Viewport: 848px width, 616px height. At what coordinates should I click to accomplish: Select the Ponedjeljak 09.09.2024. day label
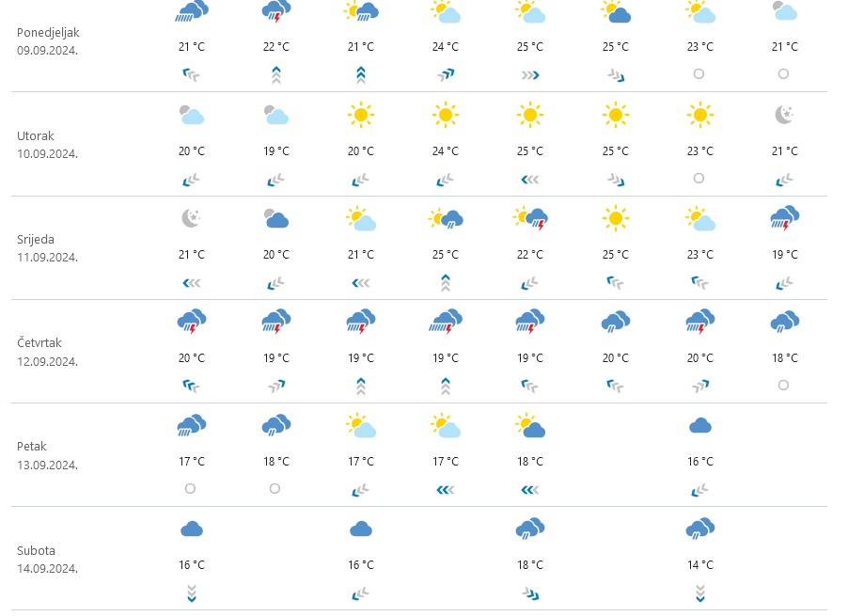pos(48,40)
